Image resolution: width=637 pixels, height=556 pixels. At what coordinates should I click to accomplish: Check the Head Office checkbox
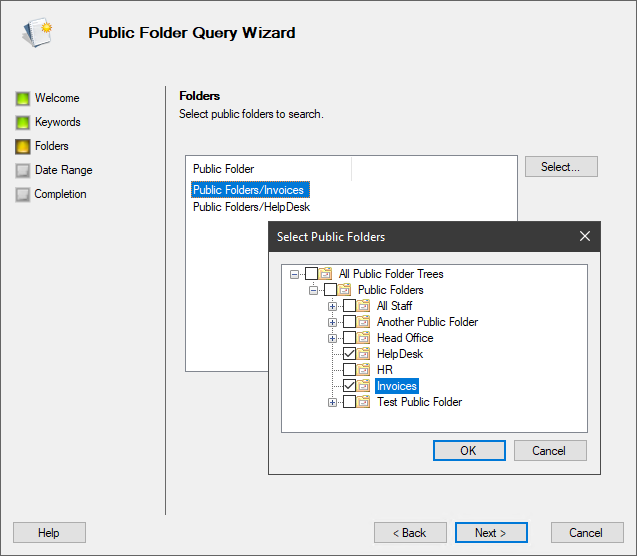pos(349,338)
